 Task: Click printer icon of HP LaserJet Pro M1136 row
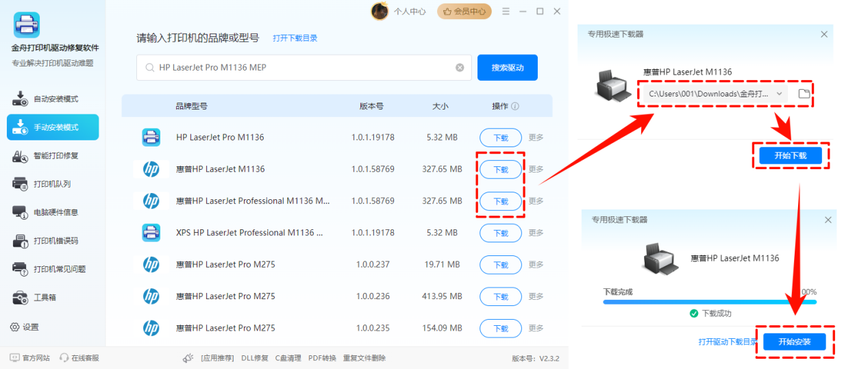151,137
